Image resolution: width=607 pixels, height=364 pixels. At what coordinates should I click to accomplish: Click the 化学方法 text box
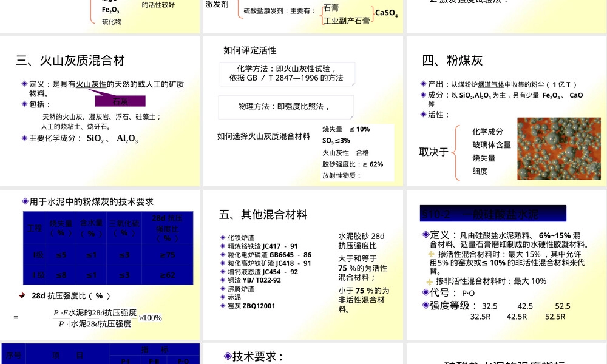tap(287, 73)
